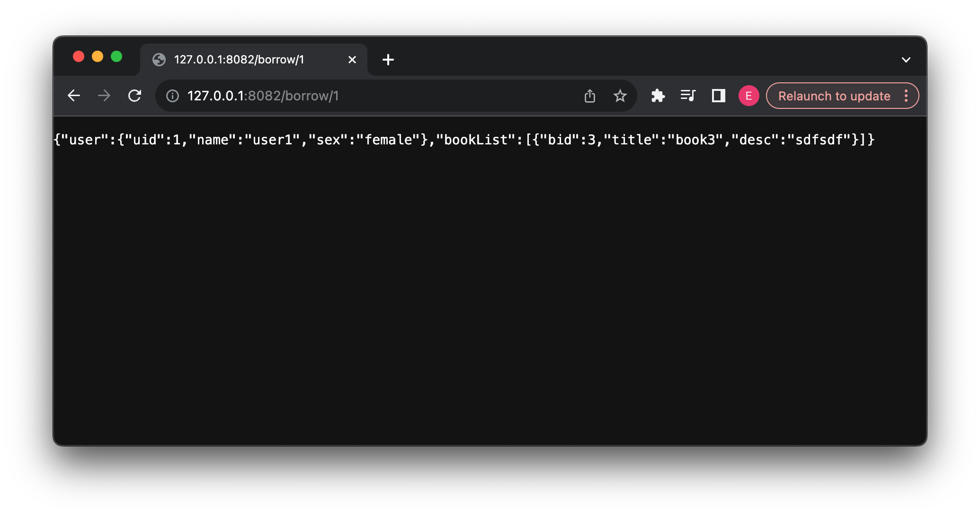This screenshot has width=980, height=516.
Task: Open the profile avatar E
Action: [748, 95]
